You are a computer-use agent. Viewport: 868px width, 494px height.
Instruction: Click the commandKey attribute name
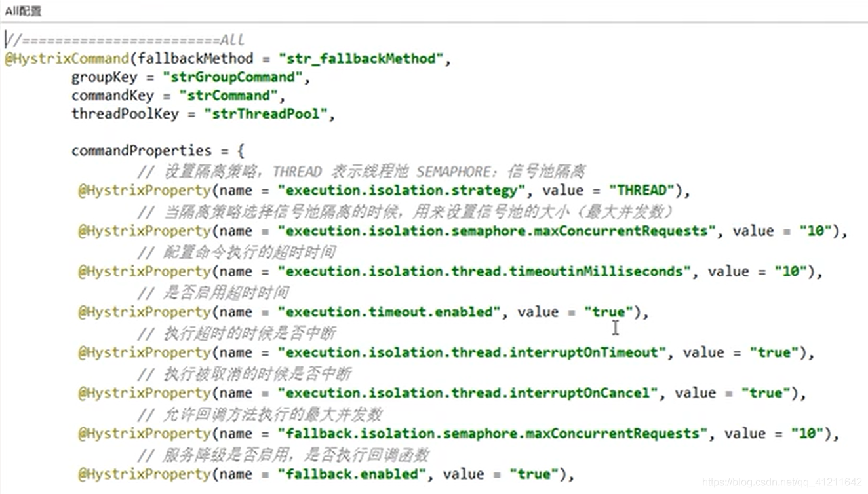click(112, 96)
